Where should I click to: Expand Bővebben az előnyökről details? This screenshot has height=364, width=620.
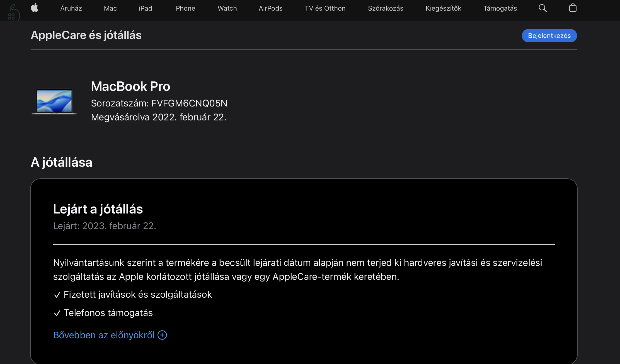[104, 335]
